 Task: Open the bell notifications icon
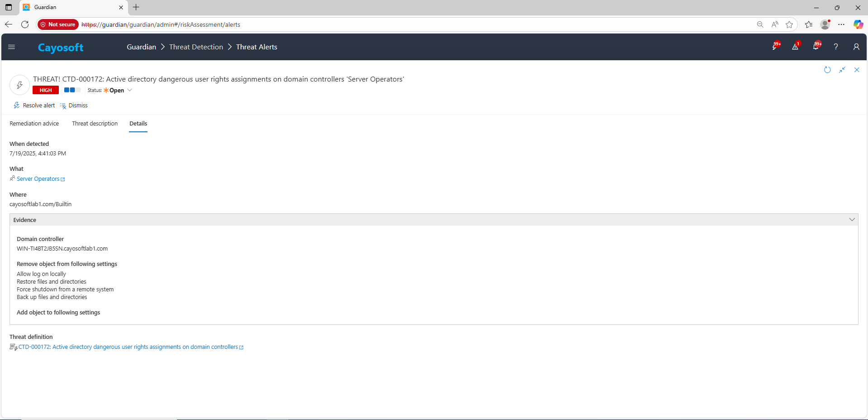pos(816,47)
